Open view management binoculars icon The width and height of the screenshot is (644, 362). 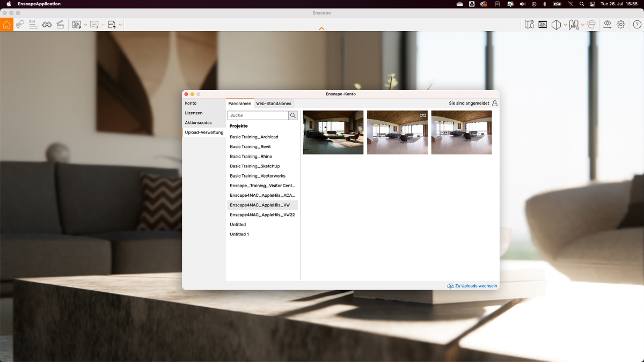click(47, 25)
